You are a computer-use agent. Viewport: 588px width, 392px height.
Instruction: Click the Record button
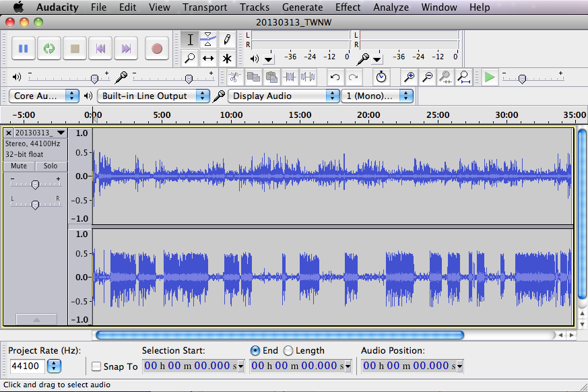click(157, 48)
